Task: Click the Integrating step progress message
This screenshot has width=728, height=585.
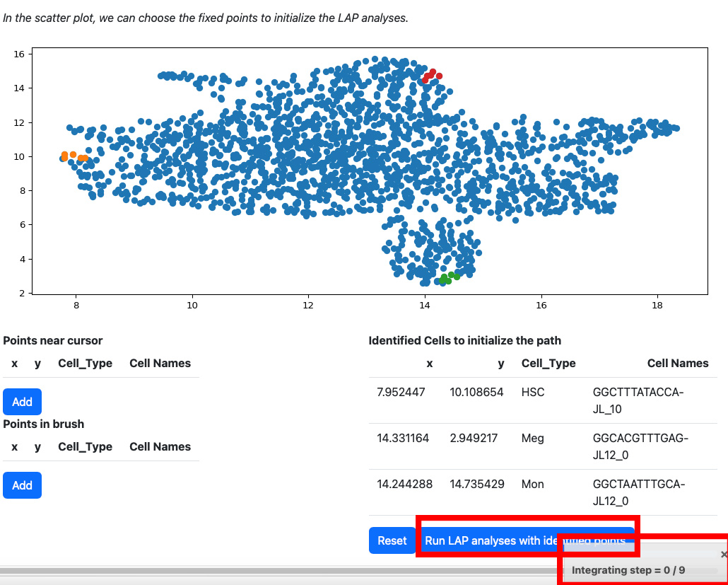Action: point(628,570)
